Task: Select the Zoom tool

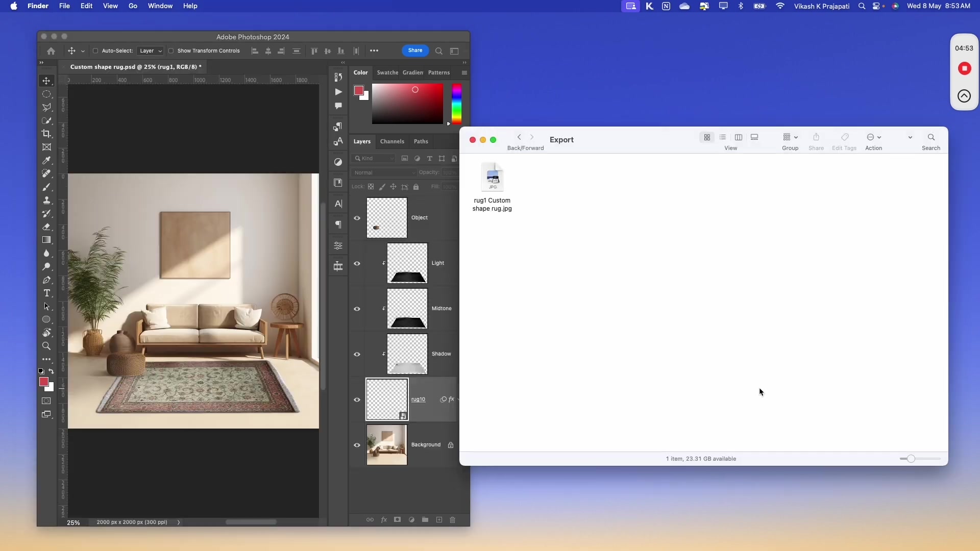Action: pyautogui.click(x=46, y=346)
